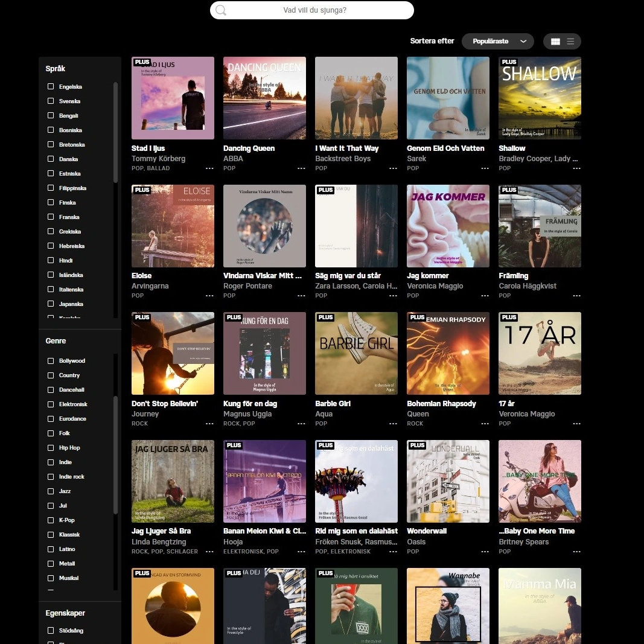Open the Wannabe cover thumbnail
The image size is (644, 644).
448,606
